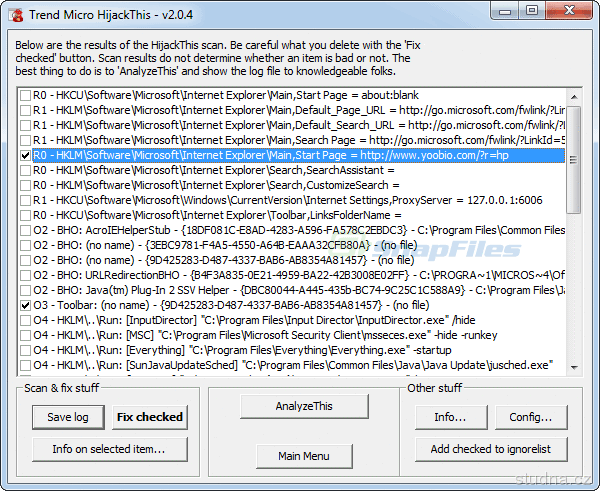
Task: Uncheck the yoobio.com Start Page checkbox
Action: (25, 155)
